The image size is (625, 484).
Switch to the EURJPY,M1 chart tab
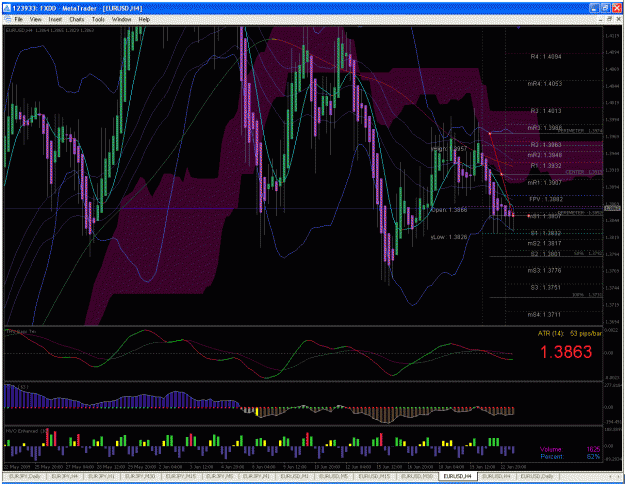pyautogui.click(x=256, y=476)
